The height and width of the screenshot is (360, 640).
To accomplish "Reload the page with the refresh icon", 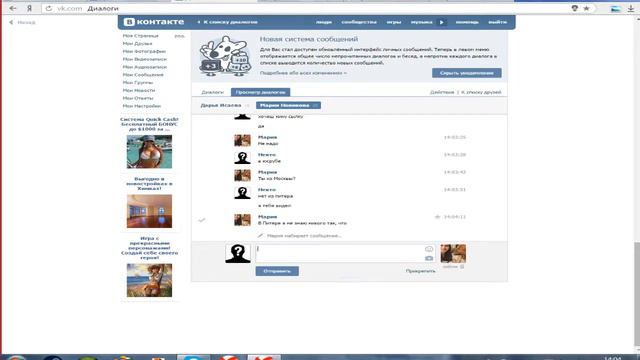I will [x=49, y=8].
